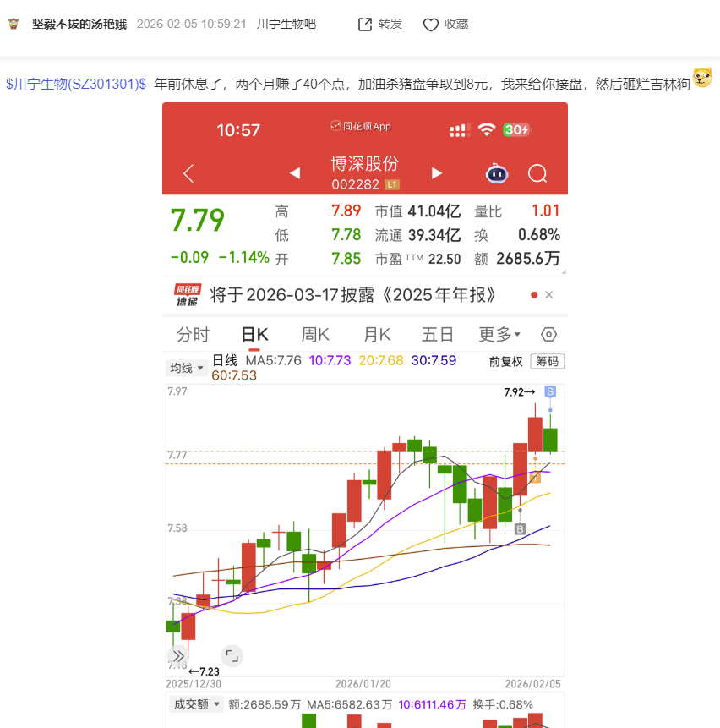Viewport: 720px width, 728px height.
Task: Tap the fullscreen landscape chart button
Action: click(232, 656)
